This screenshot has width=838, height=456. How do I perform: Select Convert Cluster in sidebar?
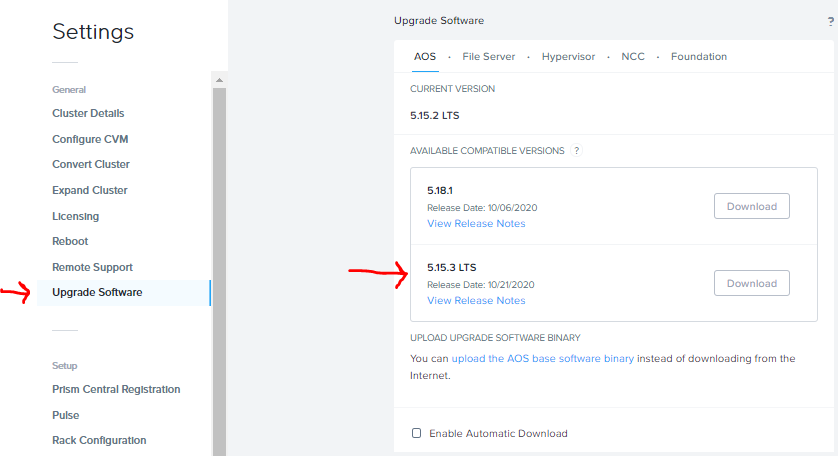91,164
